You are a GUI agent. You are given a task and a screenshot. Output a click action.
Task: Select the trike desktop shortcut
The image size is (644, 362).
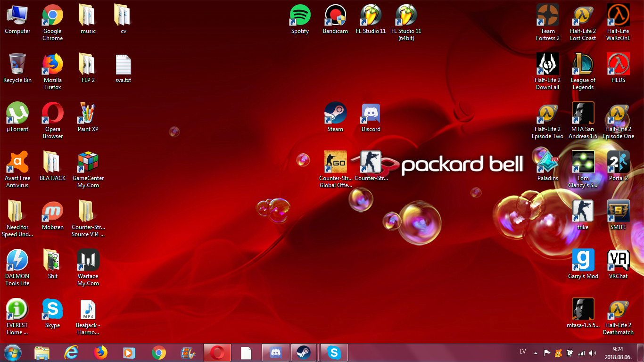(x=583, y=215)
